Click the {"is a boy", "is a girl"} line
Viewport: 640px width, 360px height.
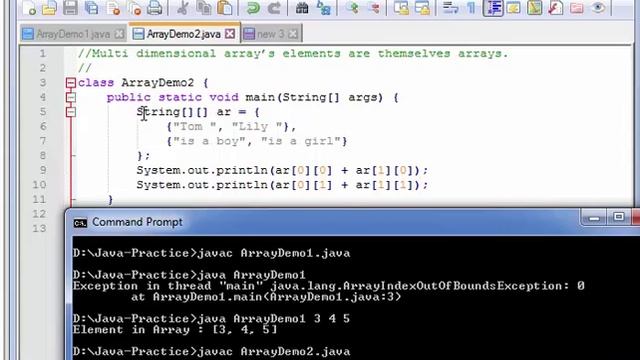click(x=257, y=141)
